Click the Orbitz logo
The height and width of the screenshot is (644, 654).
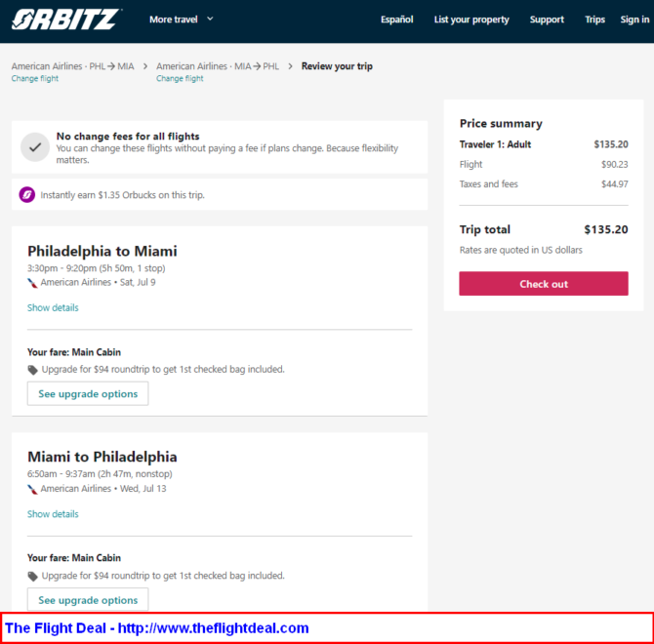[66, 20]
